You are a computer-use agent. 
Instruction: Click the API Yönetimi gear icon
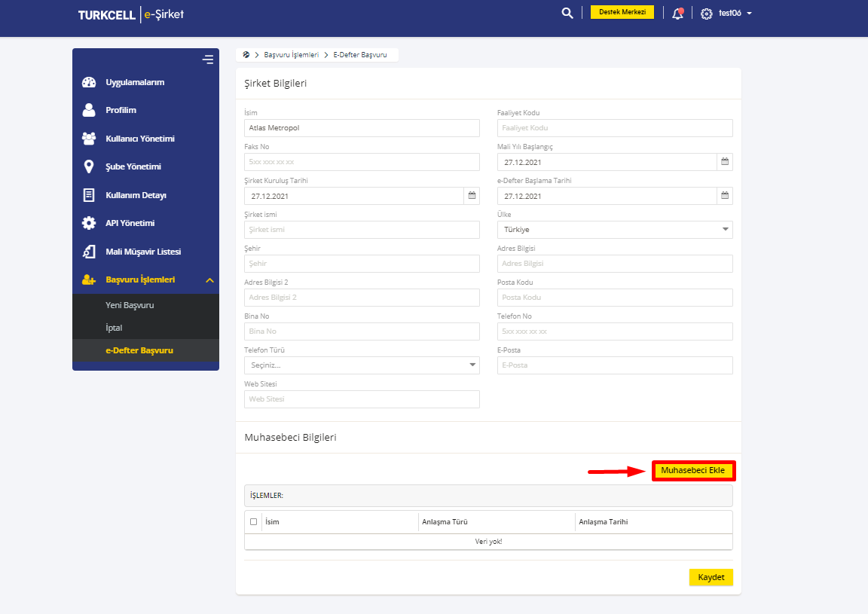point(89,223)
